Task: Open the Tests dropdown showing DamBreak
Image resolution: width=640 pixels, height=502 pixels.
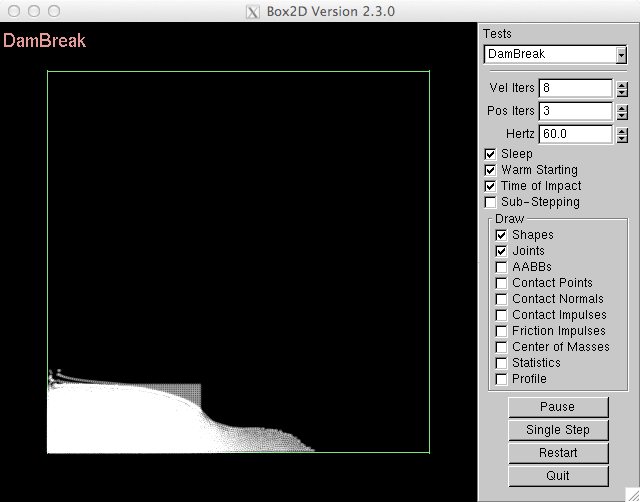Action: 555,54
